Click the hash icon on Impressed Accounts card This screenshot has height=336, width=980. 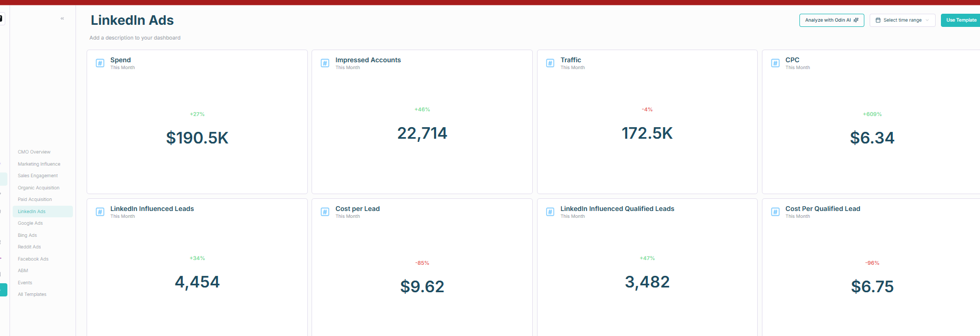[325, 63]
